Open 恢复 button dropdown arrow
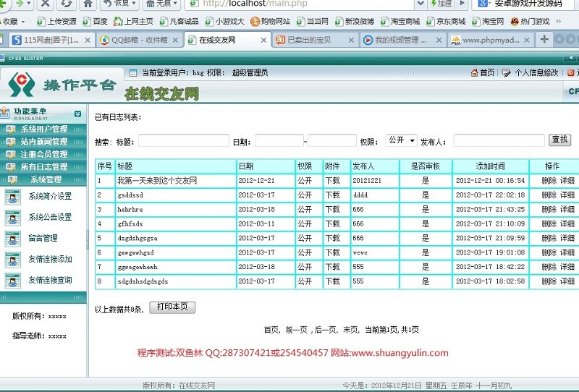 [134, 4]
